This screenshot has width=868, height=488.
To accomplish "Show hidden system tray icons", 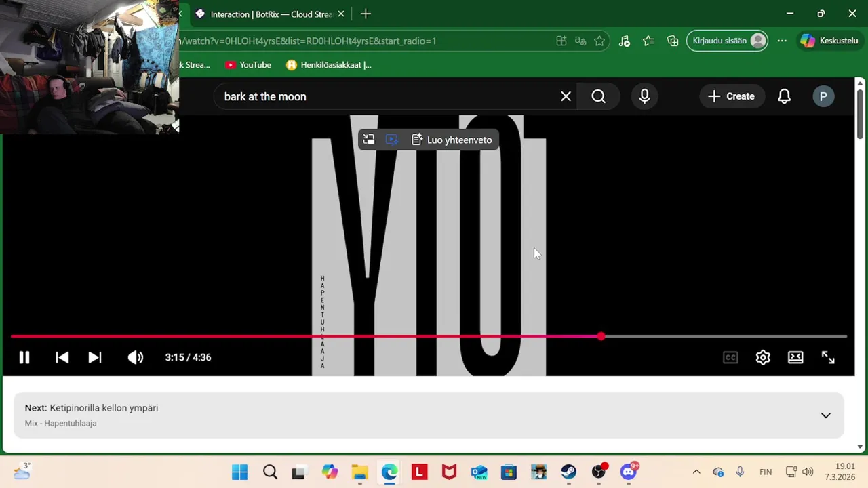I will coord(696,472).
